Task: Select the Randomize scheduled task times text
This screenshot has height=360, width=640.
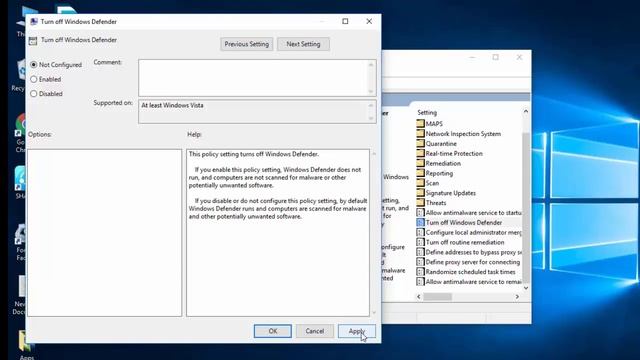Action: coord(471,272)
